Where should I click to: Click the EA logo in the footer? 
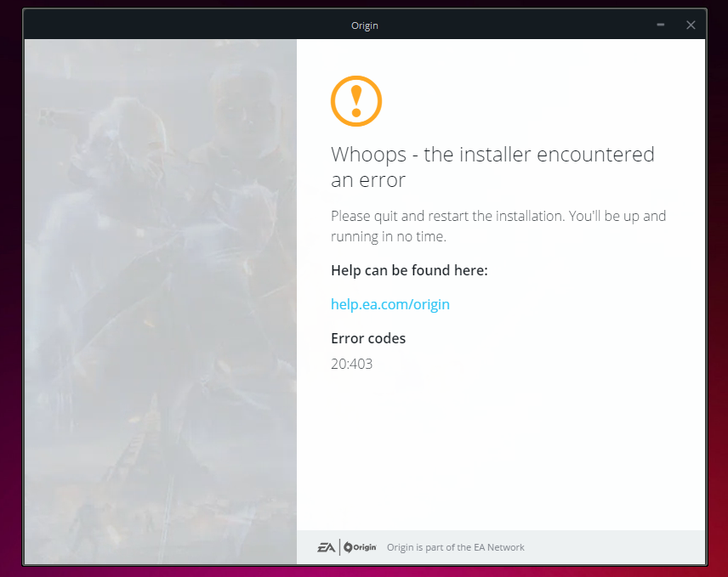[327, 547]
